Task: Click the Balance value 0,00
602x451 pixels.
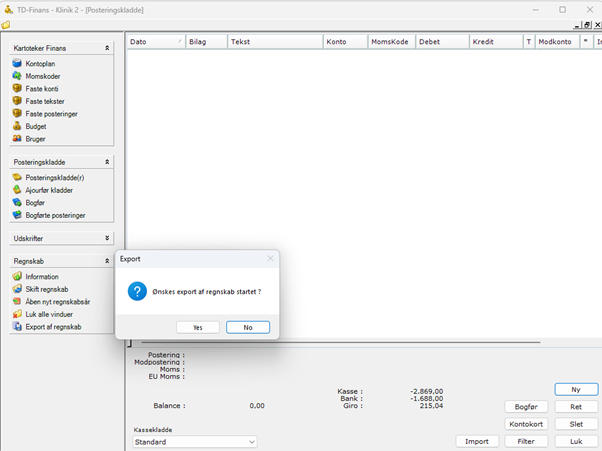Action: tap(257, 406)
